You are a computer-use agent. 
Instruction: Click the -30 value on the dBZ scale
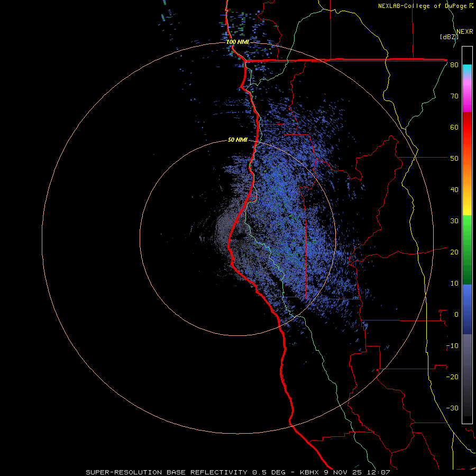pyautogui.click(x=452, y=408)
